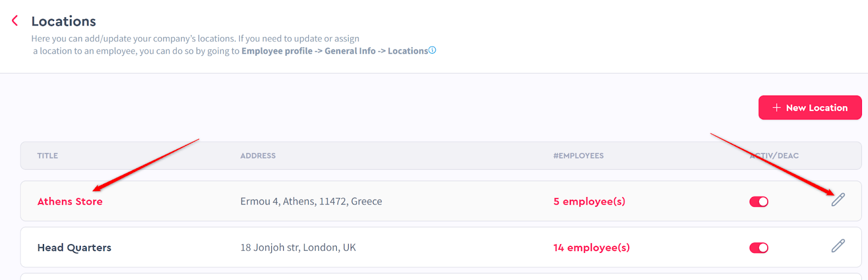Image resolution: width=868 pixels, height=280 pixels.
Task: View the 14 employee(s) list link
Action: [591, 247]
